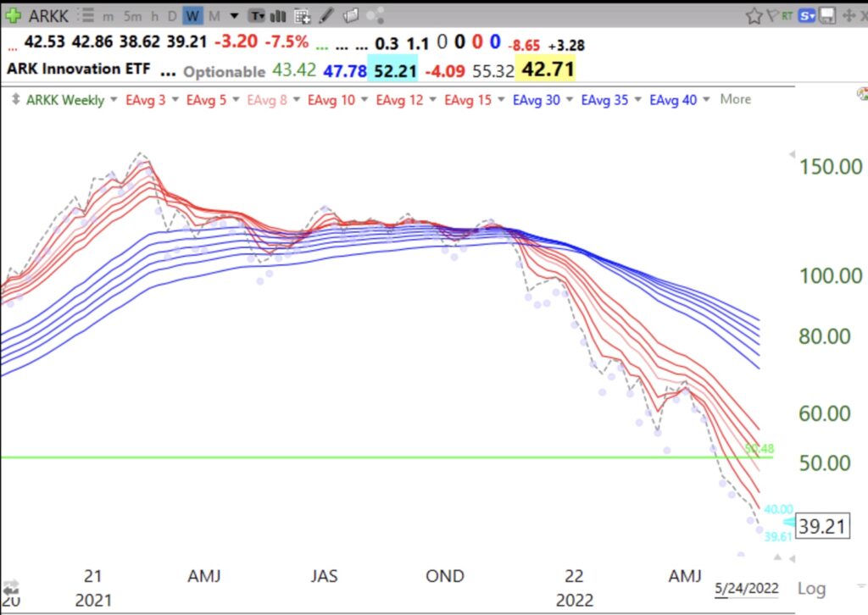Image resolution: width=868 pixels, height=615 pixels.
Task: Click the small up triangle near the price scale bottom
Action: pyautogui.click(x=778, y=557)
